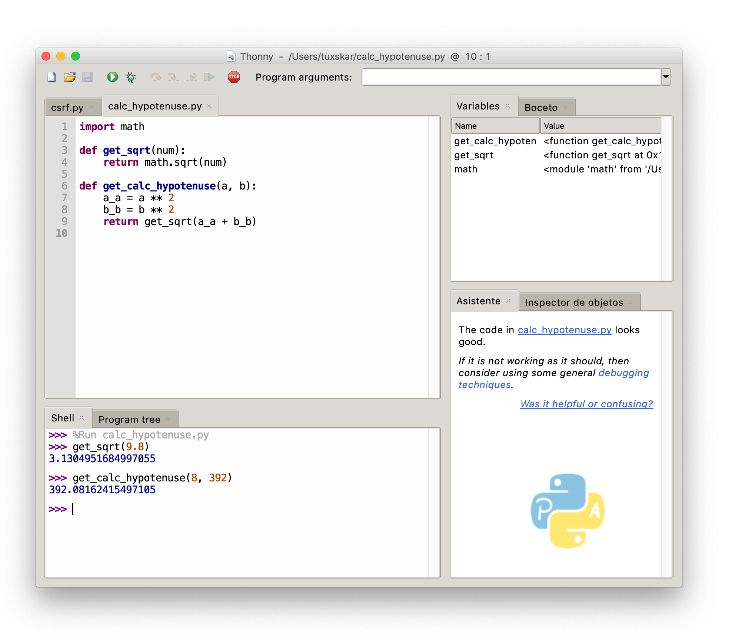Open the Program arguments dropdown arrow

pyautogui.click(x=666, y=77)
